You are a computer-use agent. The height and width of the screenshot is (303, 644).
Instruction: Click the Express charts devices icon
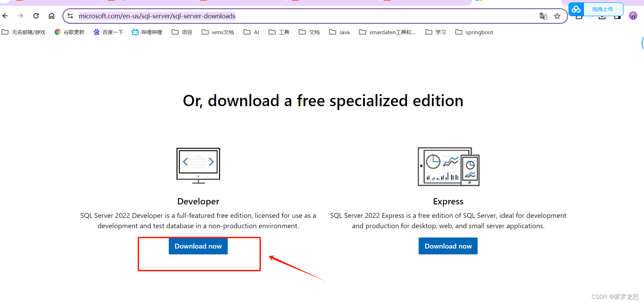point(449,166)
